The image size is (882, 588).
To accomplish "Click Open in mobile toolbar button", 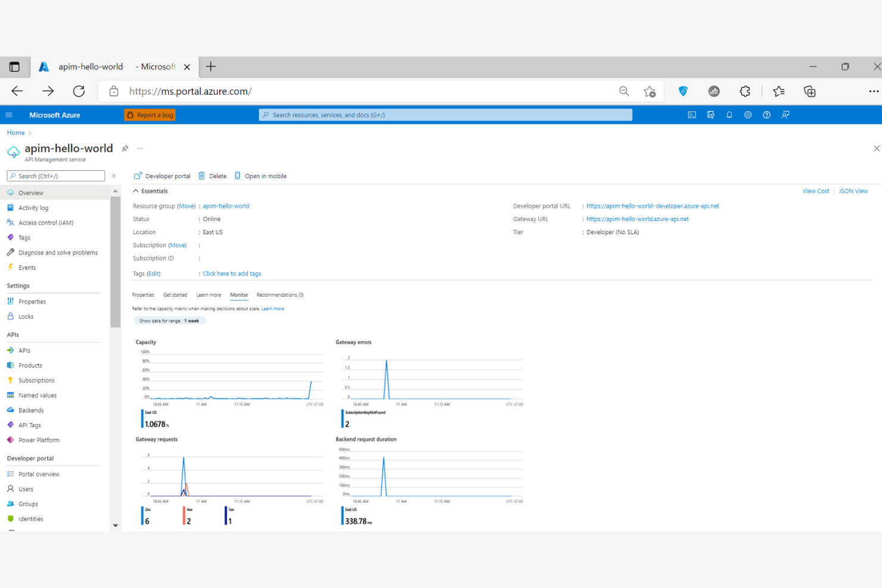I will [x=260, y=176].
